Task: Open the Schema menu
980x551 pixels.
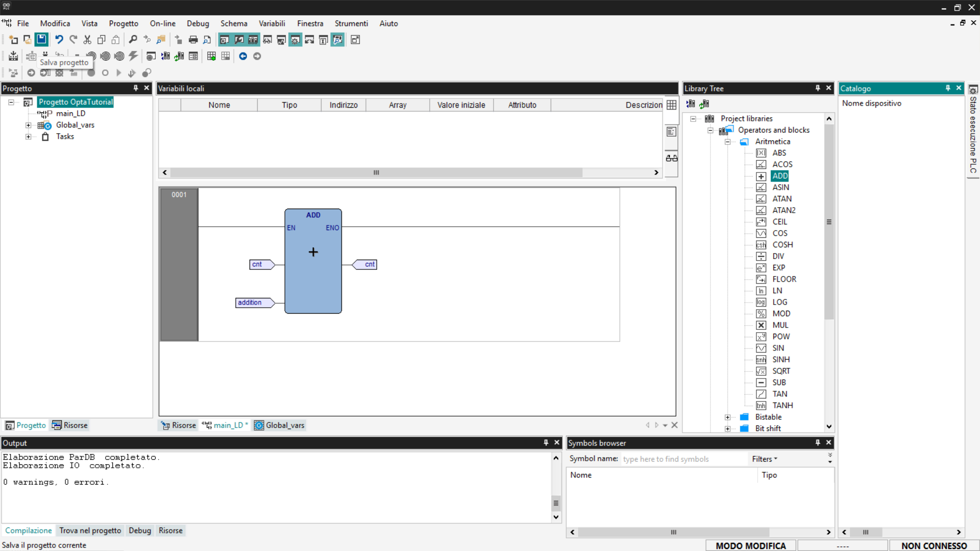Action: click(x=233, y=23)
